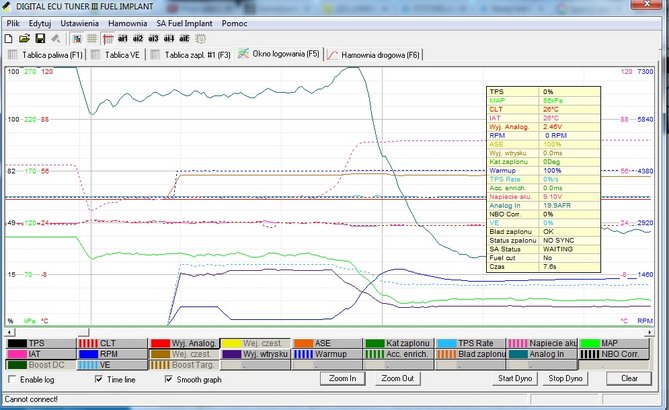669x410 pixels.
Task: Open the Plik menu
Action: pyautogui.click(x=13, y=23)
